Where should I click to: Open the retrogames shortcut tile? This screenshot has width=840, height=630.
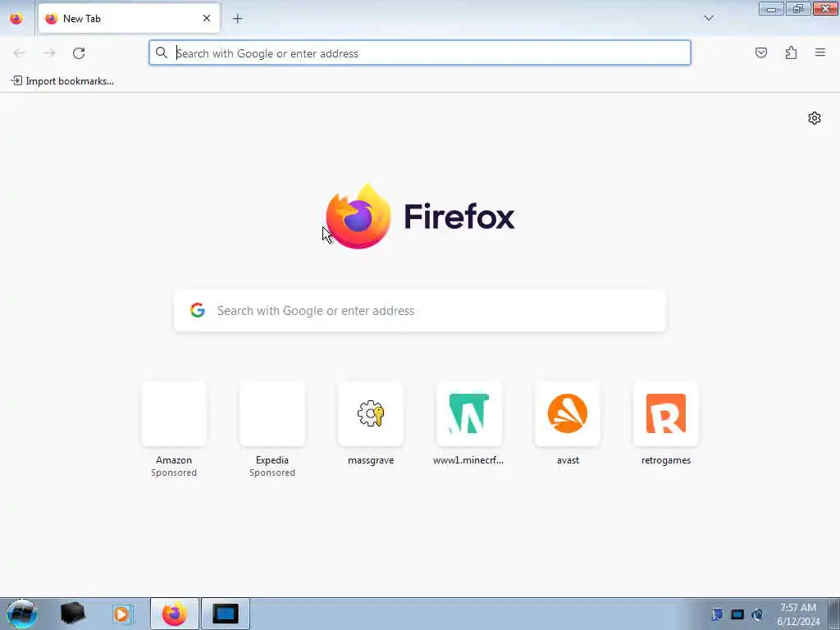pos(666,413)
